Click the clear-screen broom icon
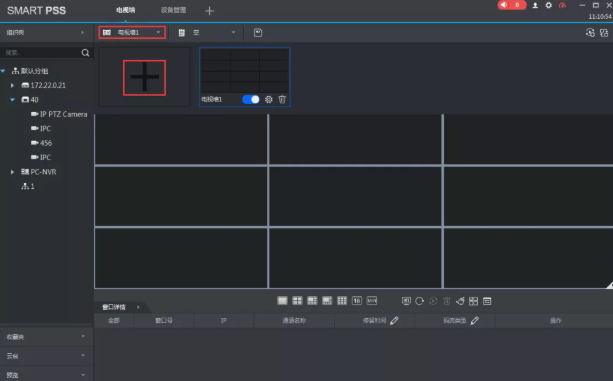Screen dimensions: 613x381 click(x=460, y=301)
